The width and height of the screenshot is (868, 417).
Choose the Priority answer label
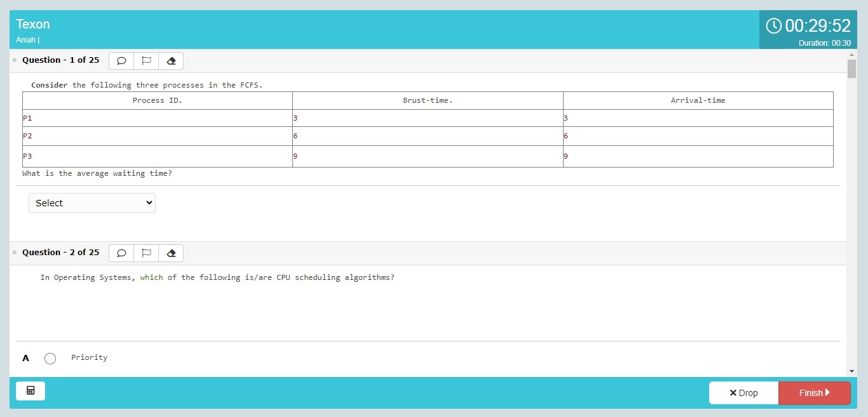click(89, 358)
